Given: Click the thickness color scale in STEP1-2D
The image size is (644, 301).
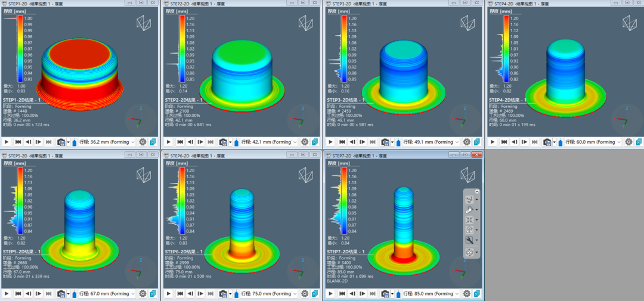Looking at the screenshot, I should pos(19,48).
